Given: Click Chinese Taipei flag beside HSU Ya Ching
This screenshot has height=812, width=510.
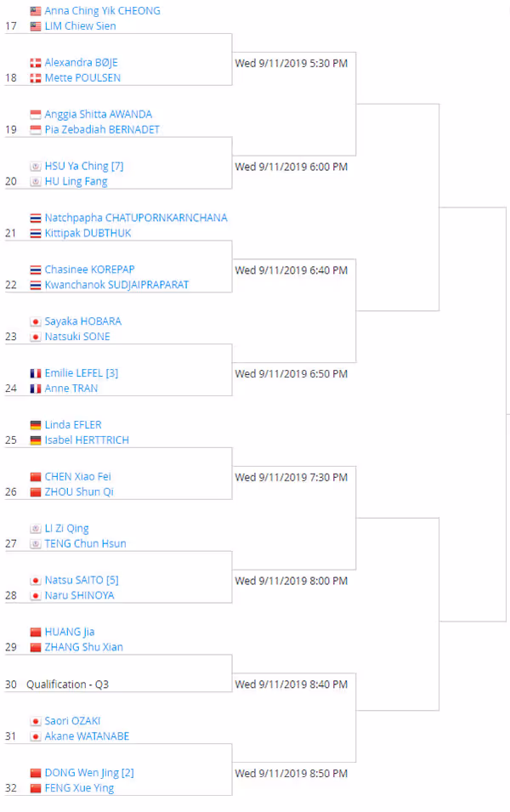Looking at the screenshot, I should (x=35, y=167).
